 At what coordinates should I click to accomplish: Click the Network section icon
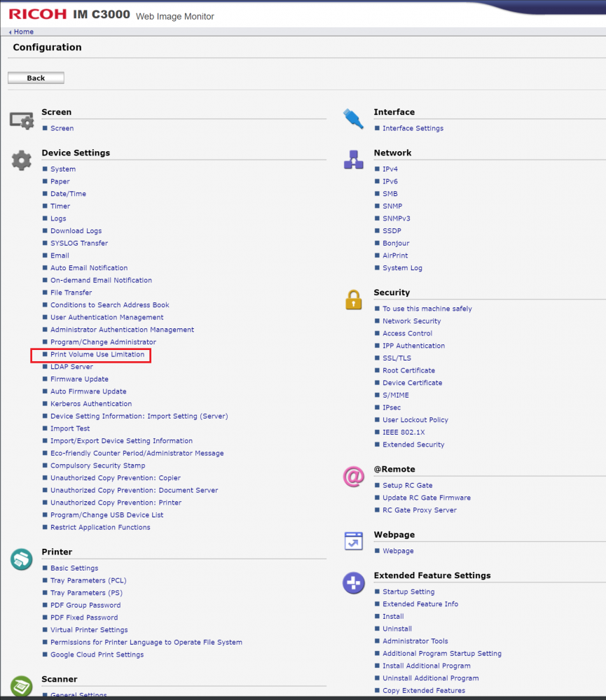(353, 160)
